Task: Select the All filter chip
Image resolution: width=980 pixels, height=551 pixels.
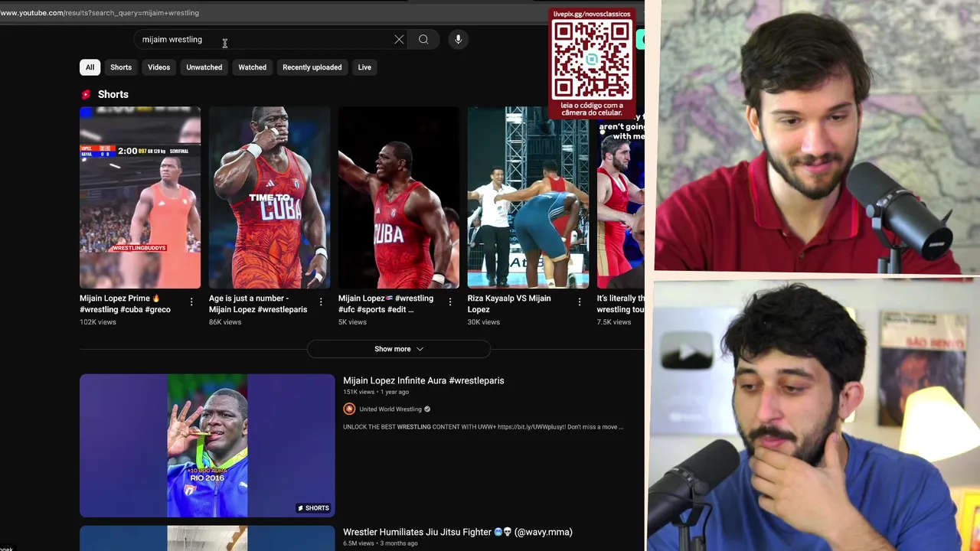Action: click(90, 67)
